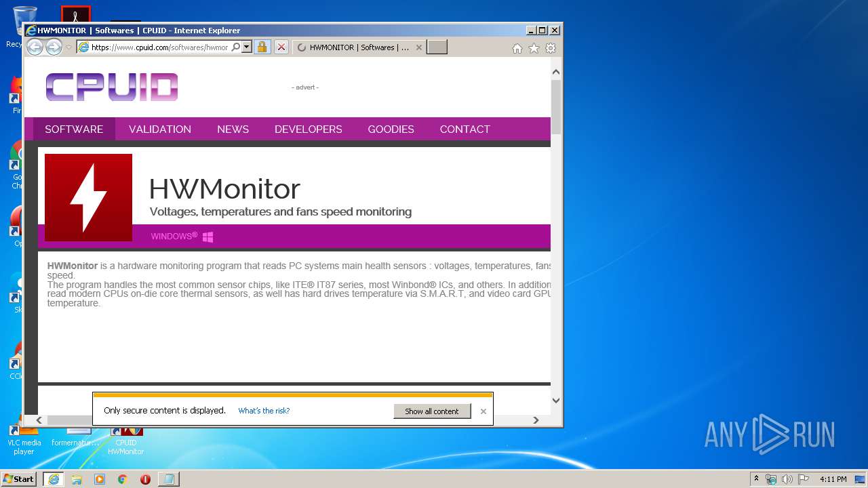Click the 'Voltages, temperatures and fans speed monitoring' subtitle
This screenshot has width=868, height=488.
281,211
